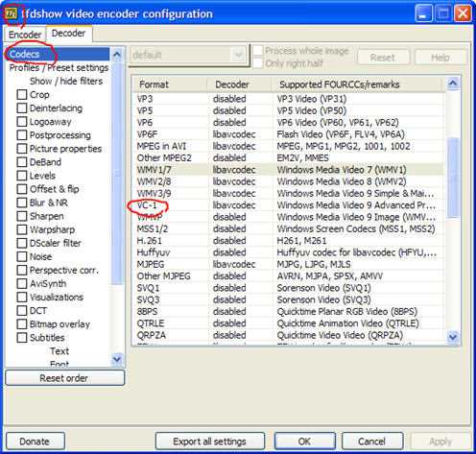Image resolution: width=476 pixels, height=454 pixels.
Task: Click the Export all settings button
Action: pos(210,442)
